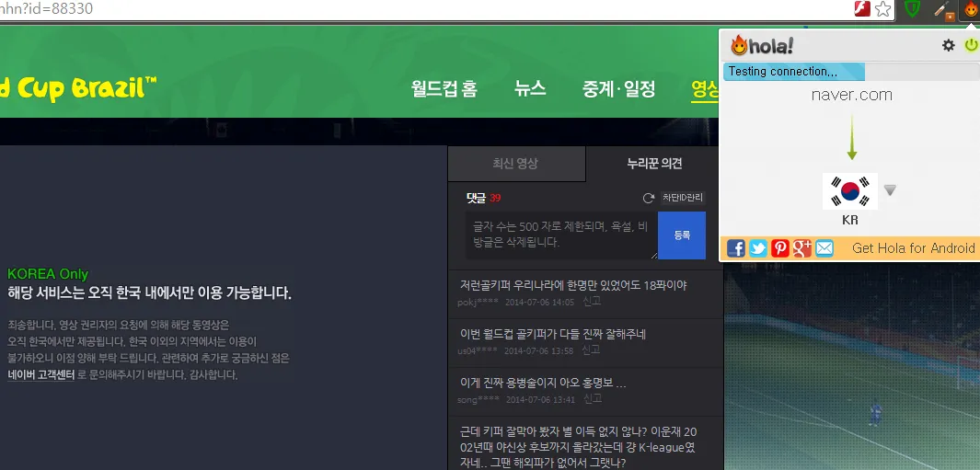This screenshot has width=980, height=470.
Task: Bookmark page with star icon
Action: pos(882,9)
